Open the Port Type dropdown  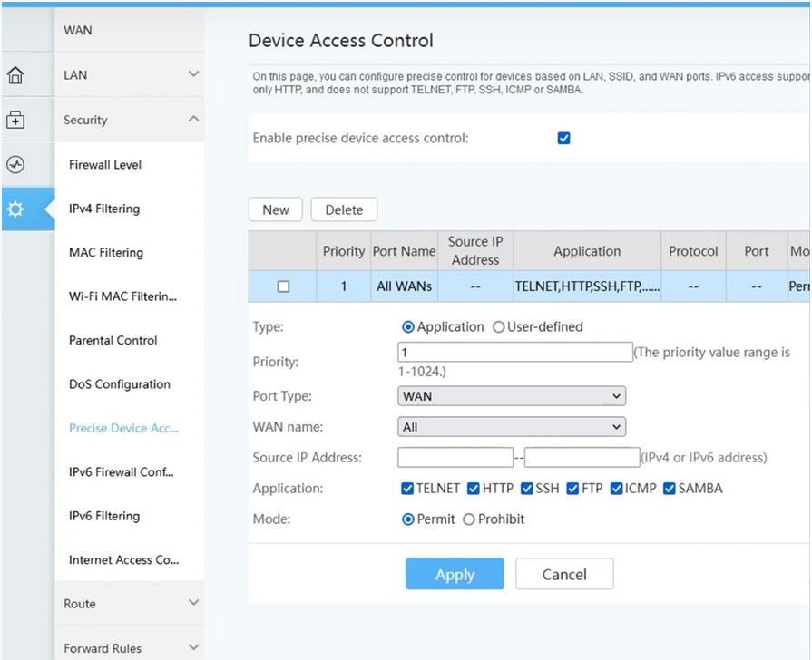point(512,396)
